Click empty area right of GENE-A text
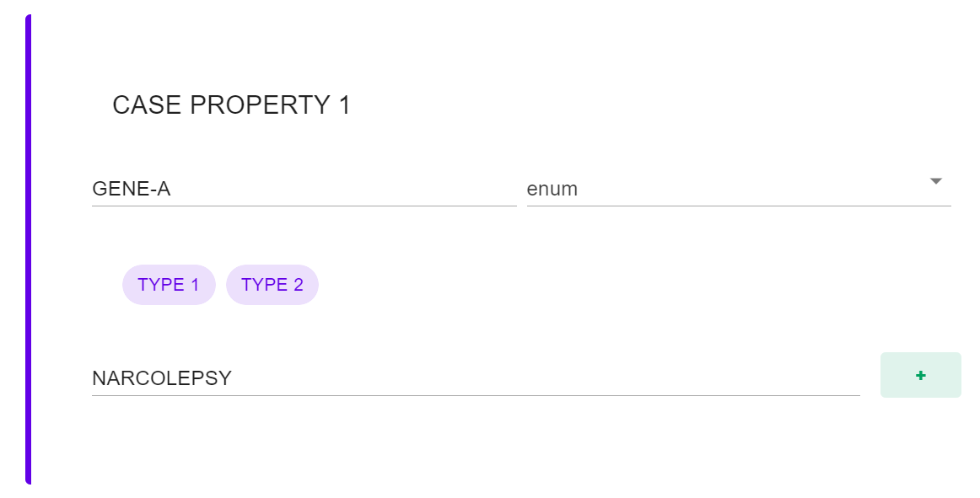 pos(354,190)
